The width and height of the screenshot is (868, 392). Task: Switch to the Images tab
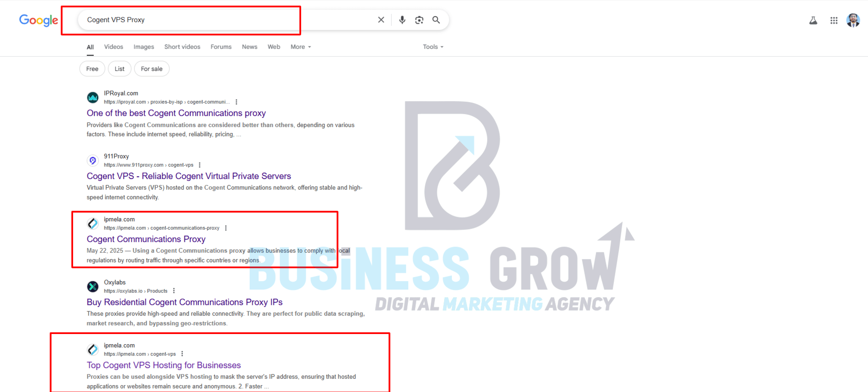[144, 47]
